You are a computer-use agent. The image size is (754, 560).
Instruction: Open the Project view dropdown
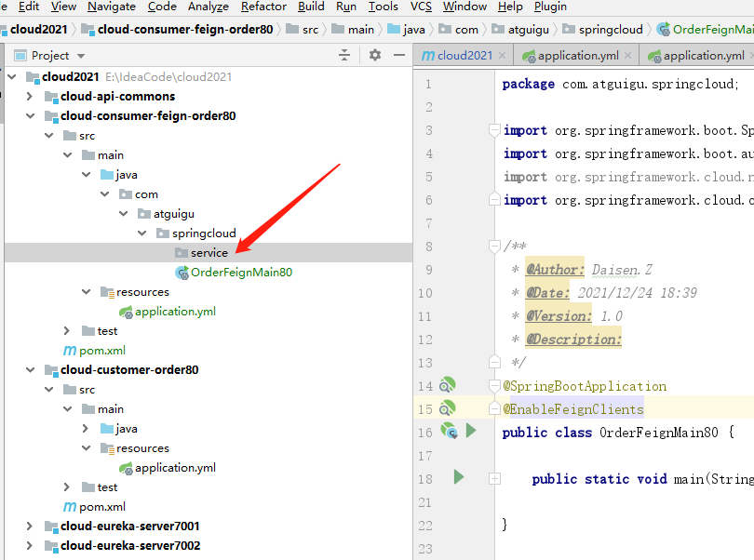81,56
